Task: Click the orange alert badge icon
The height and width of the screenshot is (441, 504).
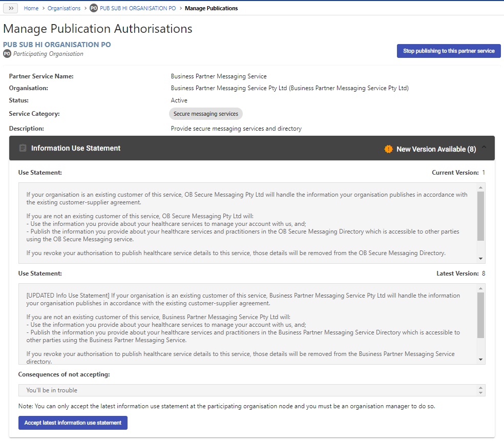Action: pos(388,149)
